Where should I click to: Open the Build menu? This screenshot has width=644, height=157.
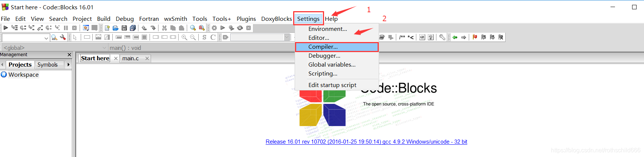pyautogui.click(x=104, y=19)
